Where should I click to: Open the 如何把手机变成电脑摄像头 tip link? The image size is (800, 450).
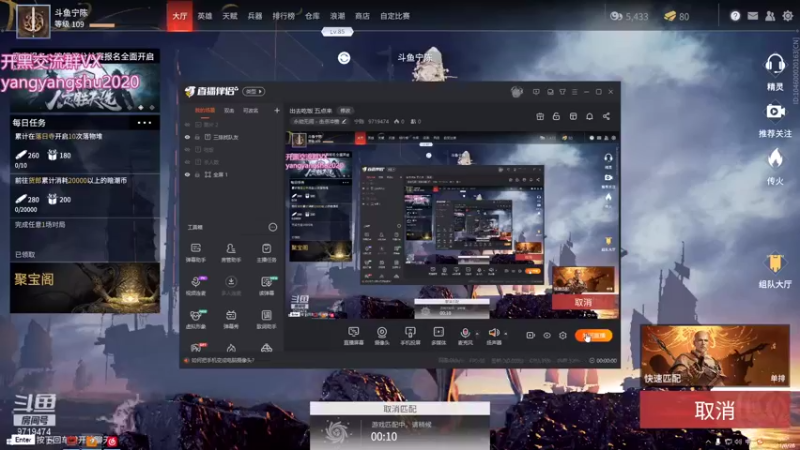point(222,360)
